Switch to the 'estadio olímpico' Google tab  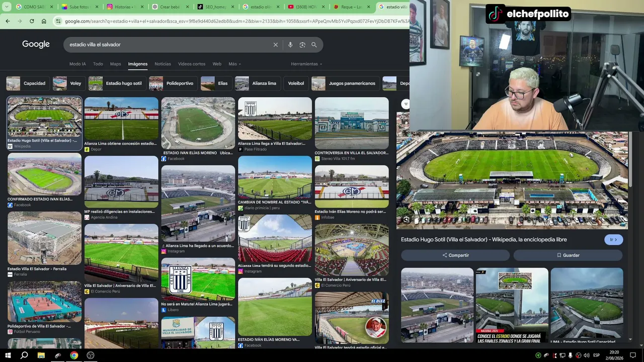tap(261, 7)
